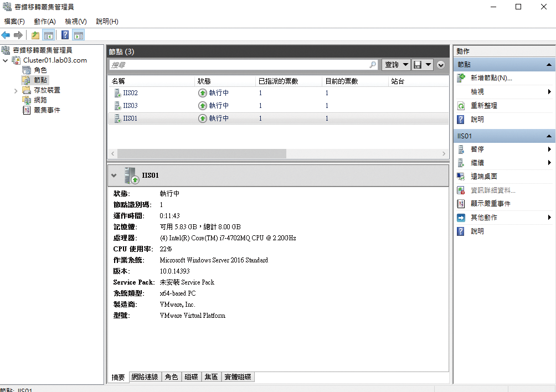
Task: Click 說明 under 節點 actions
Action: point(477,120)
